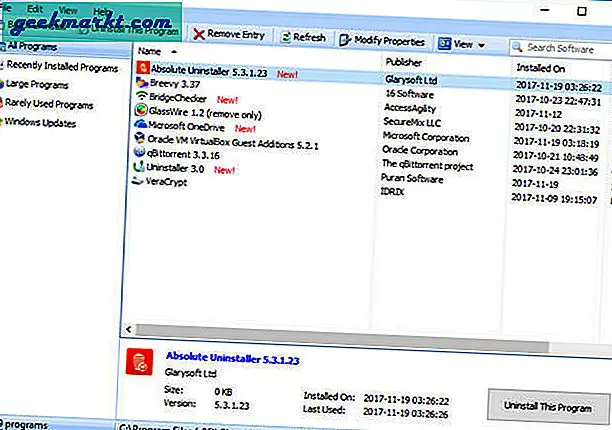The image size is (612, 430).
Task: Select the Oracle VM VirtualBox icon
Action: tap(140, 138)
